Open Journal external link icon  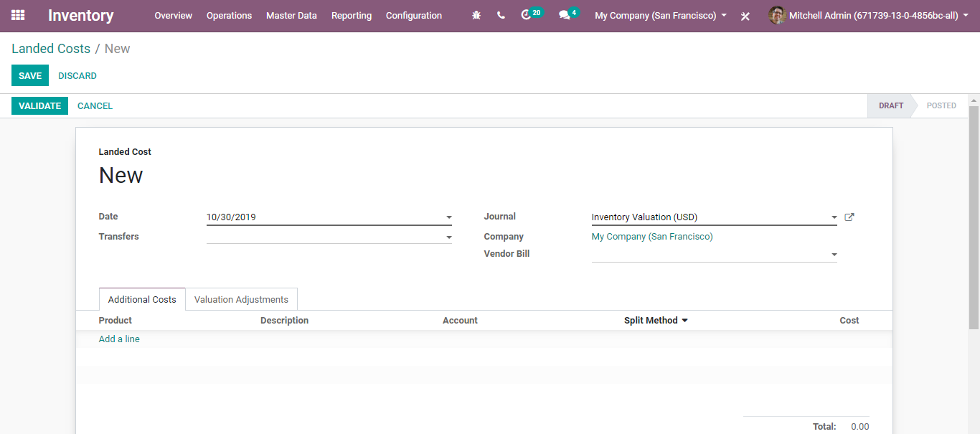tap(849, 217)
